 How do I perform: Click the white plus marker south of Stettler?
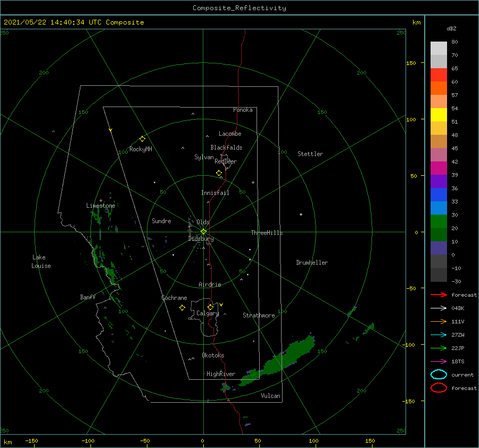301,214
